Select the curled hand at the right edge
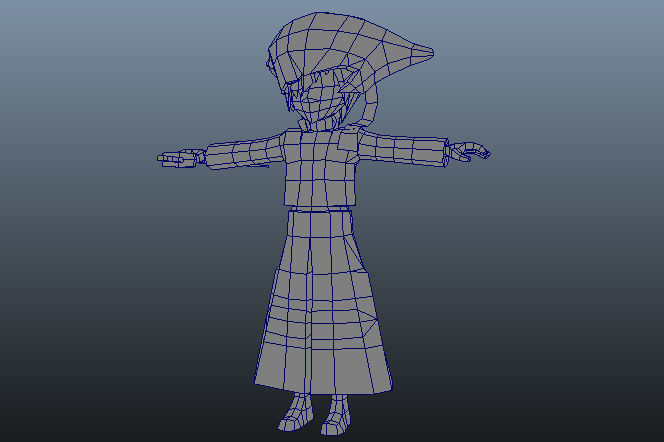The height and width of the screenshot is (442, 664). [470, 152]
